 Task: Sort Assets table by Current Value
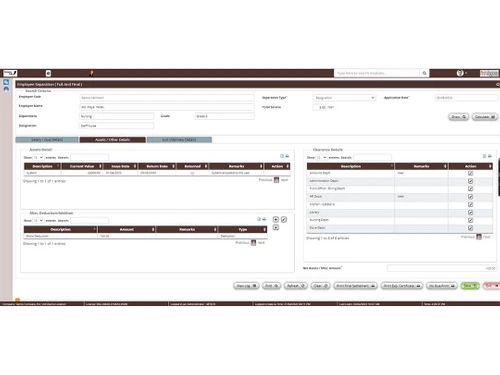tap(82, 166)
